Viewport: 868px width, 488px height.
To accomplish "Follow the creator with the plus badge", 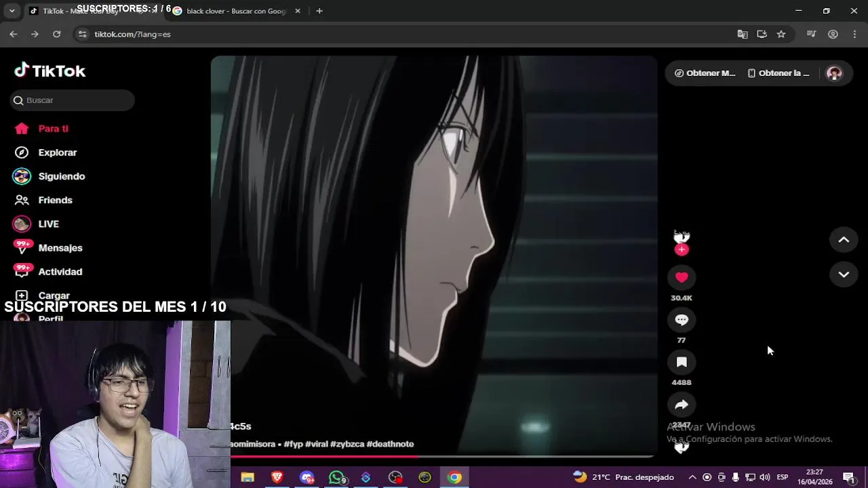I will click(x=682, y=249).
